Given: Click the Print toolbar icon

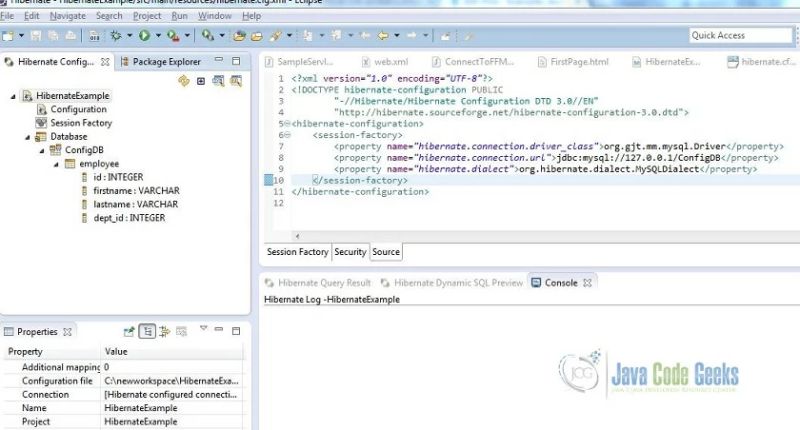Looking at the screenshot, I should [71, 36].
